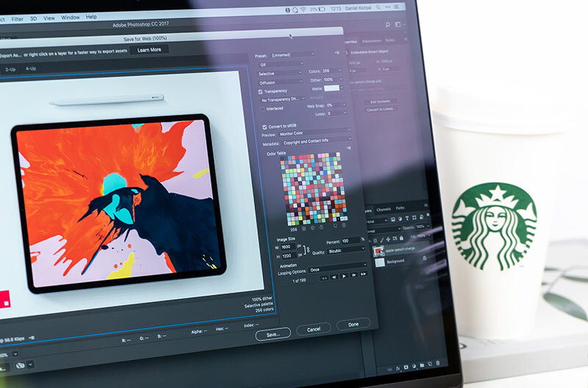The height and width of the screenshot is (388, 588).
Task: Open the Filter menu
Action: pyautogui.click(x=17, y=19)
